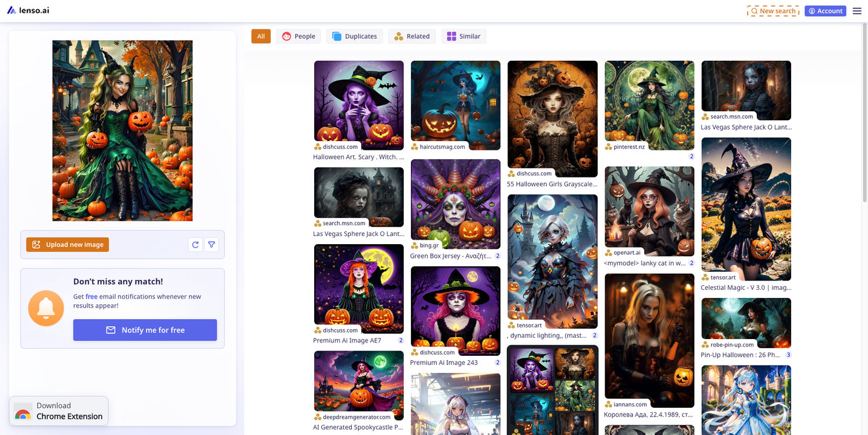Switch to the People tab

tap(299, 36)
